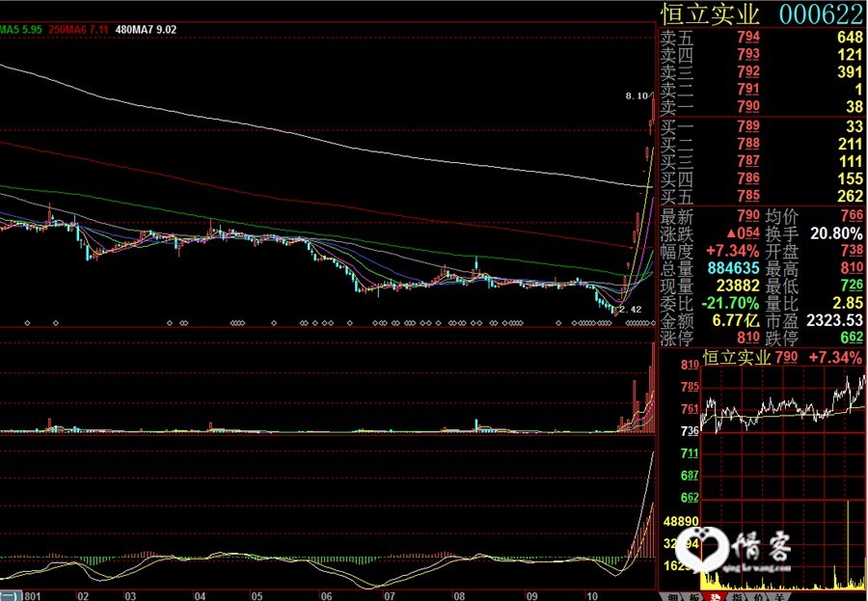Select the 细 tab below the intraday chart
The width and height of the screenshot is (868, 601).
[x=673, y=596]
